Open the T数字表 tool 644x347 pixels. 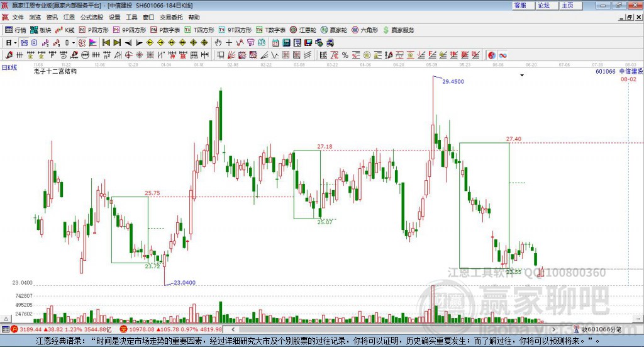click(x=270, y=30)
